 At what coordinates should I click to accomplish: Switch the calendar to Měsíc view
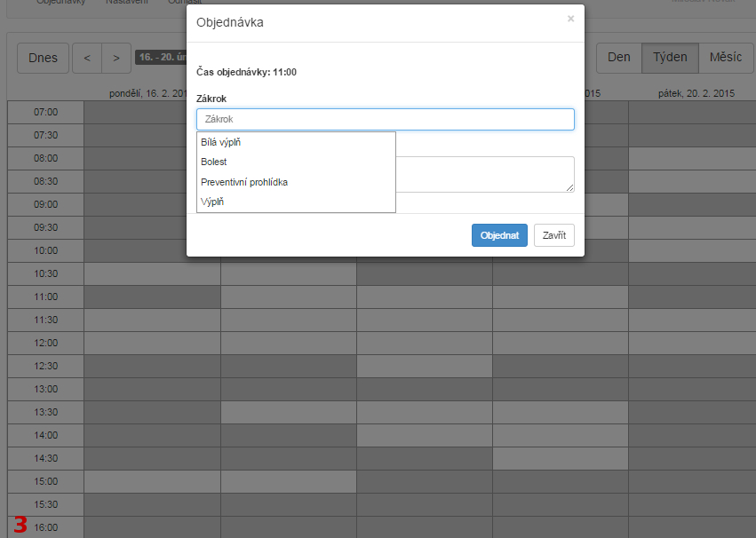click(x=726, y=58)
